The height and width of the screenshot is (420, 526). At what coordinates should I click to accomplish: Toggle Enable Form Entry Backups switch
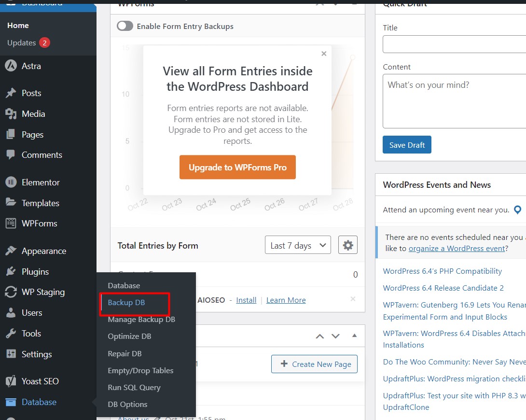(x=125, y=26)
